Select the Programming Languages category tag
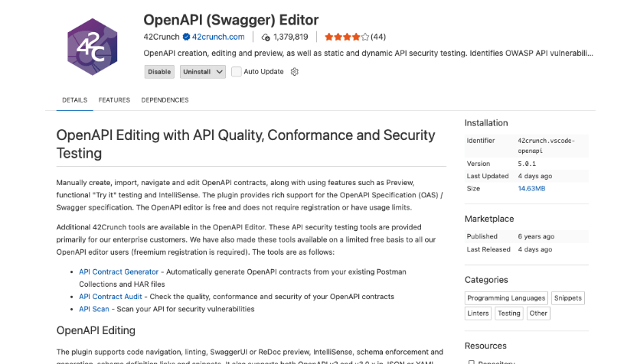The width and height of the screenshot is (637, 364). [506, 298]
